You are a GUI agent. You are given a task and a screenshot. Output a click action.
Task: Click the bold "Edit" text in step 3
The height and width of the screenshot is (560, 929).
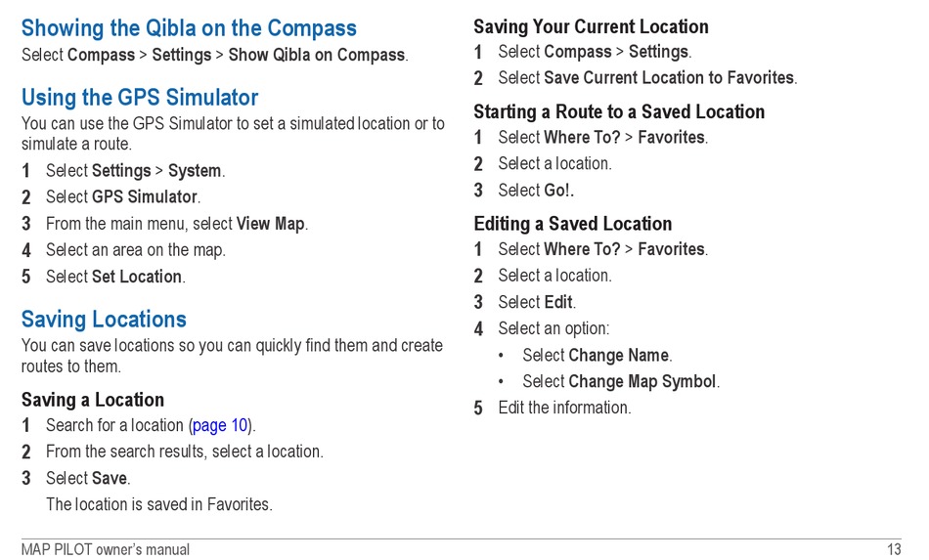[x=557, y=302]
